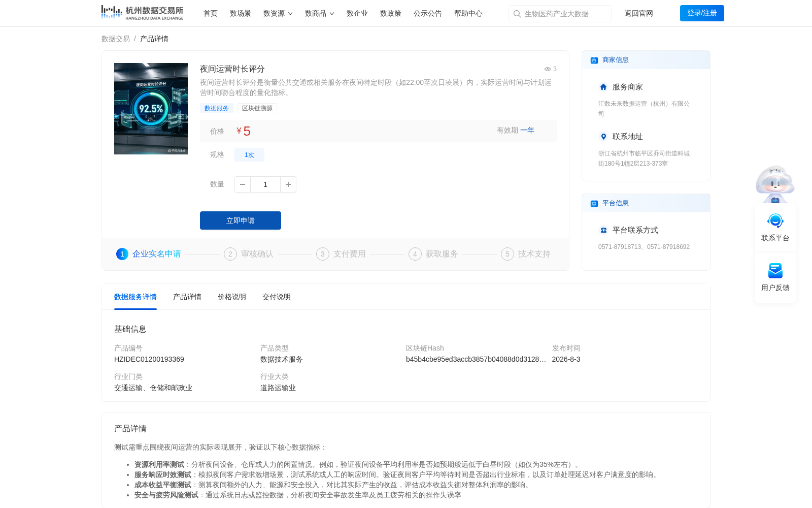Click the 服务商家 home icon
The height and width of the screenshot is (508, 812).
point(603,87)
